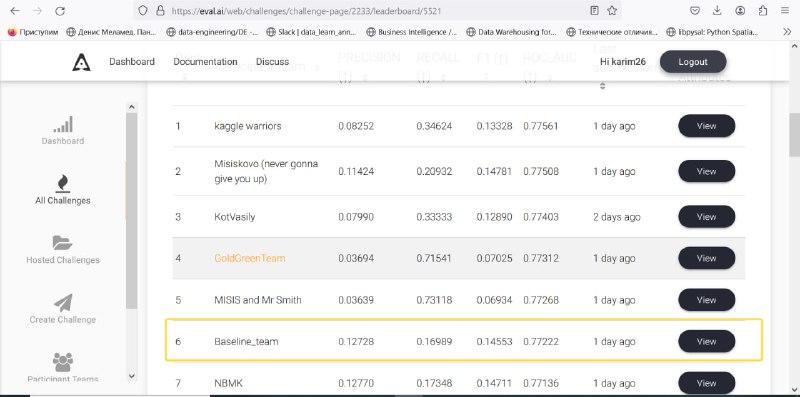Click the EvalAI logo in header
Screen dimensions: 800x397
coord(81,62)
